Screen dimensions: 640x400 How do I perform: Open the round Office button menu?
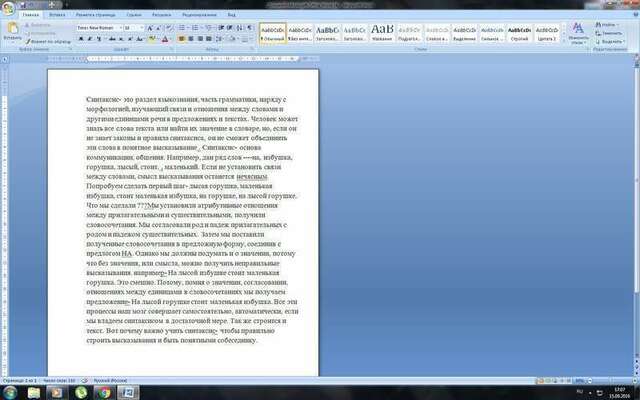pos(8,8)
